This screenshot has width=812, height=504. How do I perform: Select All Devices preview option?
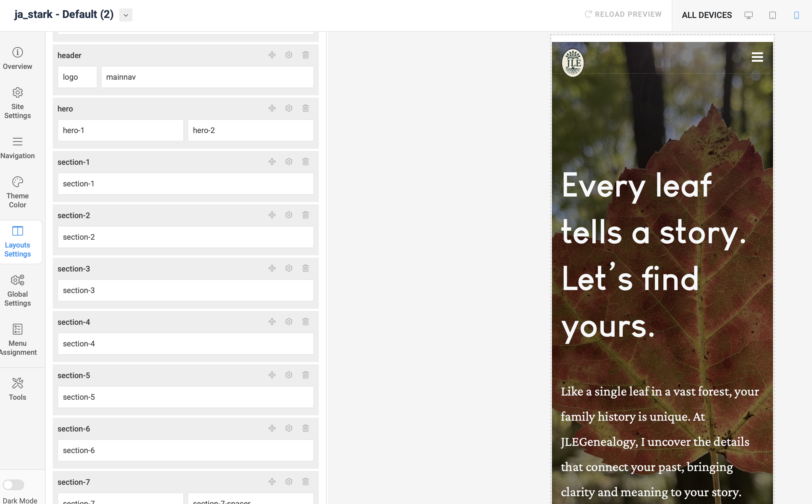pos(706,15)
